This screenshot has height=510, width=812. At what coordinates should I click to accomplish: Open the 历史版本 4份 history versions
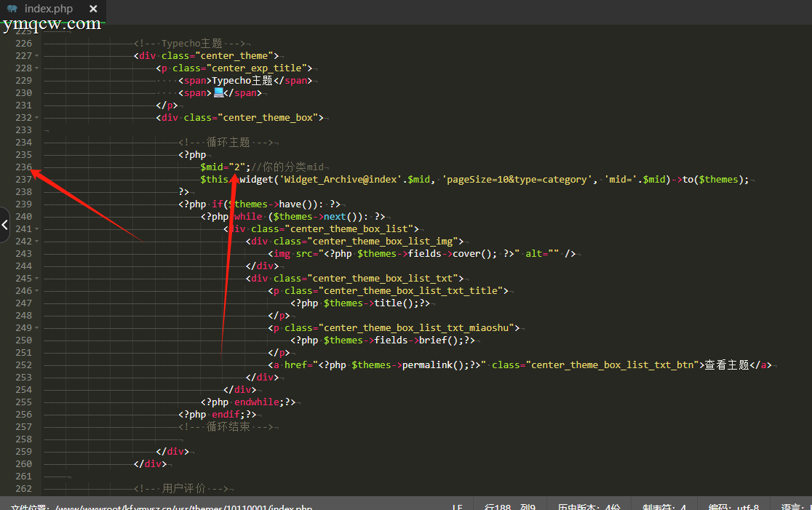[589, 506]
